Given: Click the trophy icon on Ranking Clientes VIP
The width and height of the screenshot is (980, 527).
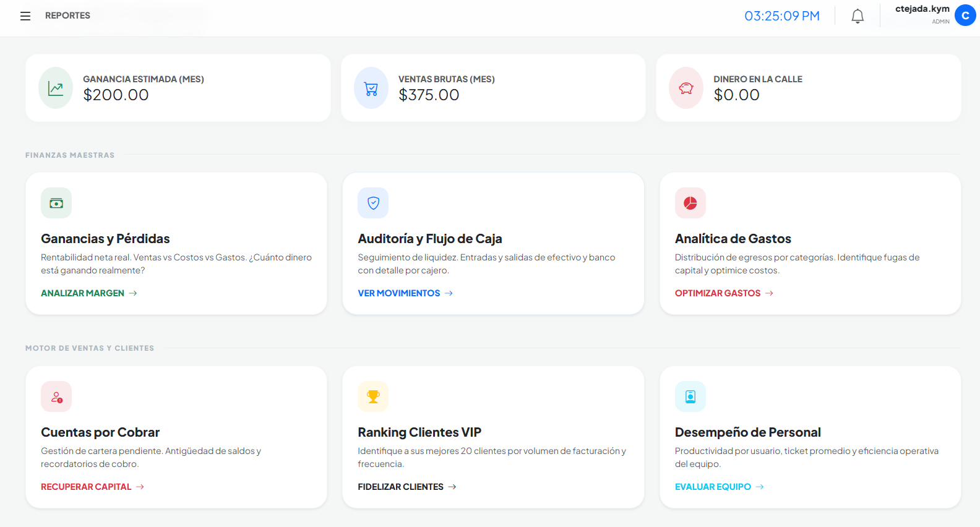Looking at the screenshot, I should 373,396.
